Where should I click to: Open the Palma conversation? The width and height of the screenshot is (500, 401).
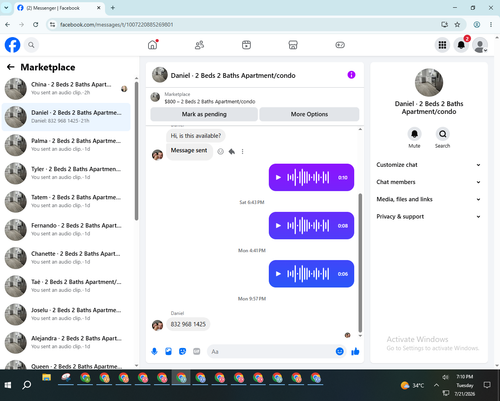coord(66,145)
